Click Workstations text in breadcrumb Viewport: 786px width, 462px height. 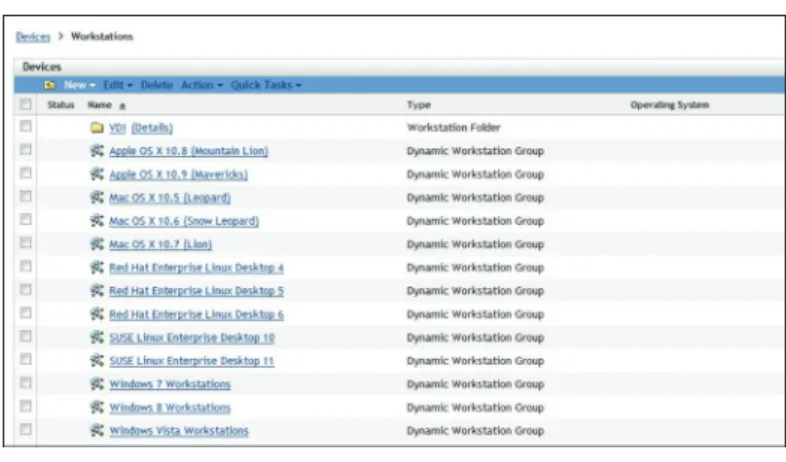tap(102, 37)
